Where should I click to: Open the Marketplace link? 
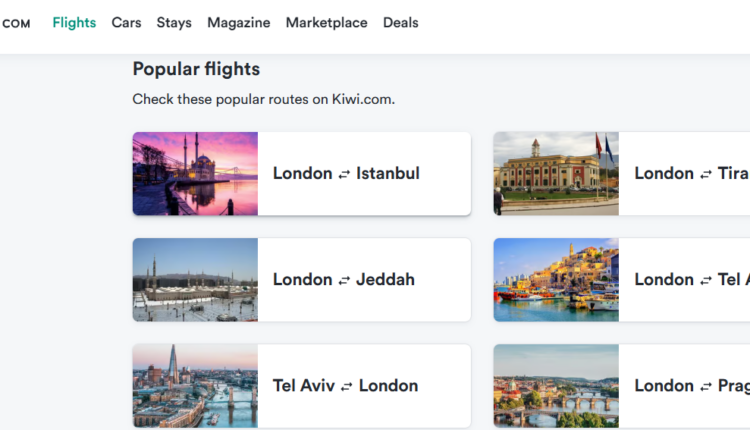326,22
